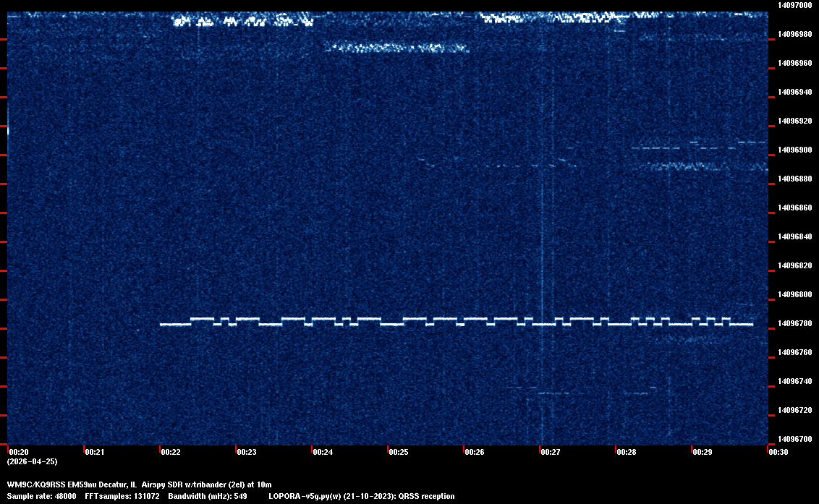Click the 00:22 time axis label

(x=171, y=452)
